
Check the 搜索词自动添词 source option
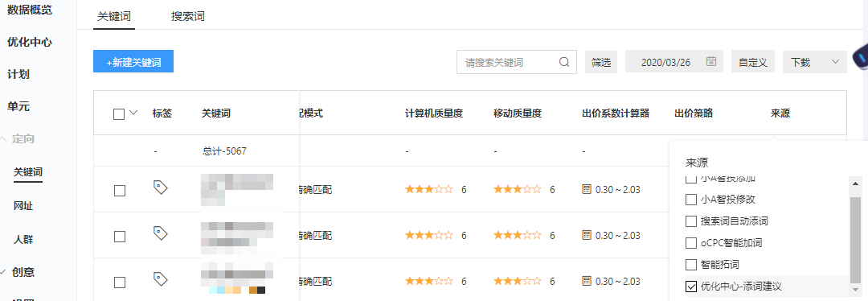tap(691, 221)
